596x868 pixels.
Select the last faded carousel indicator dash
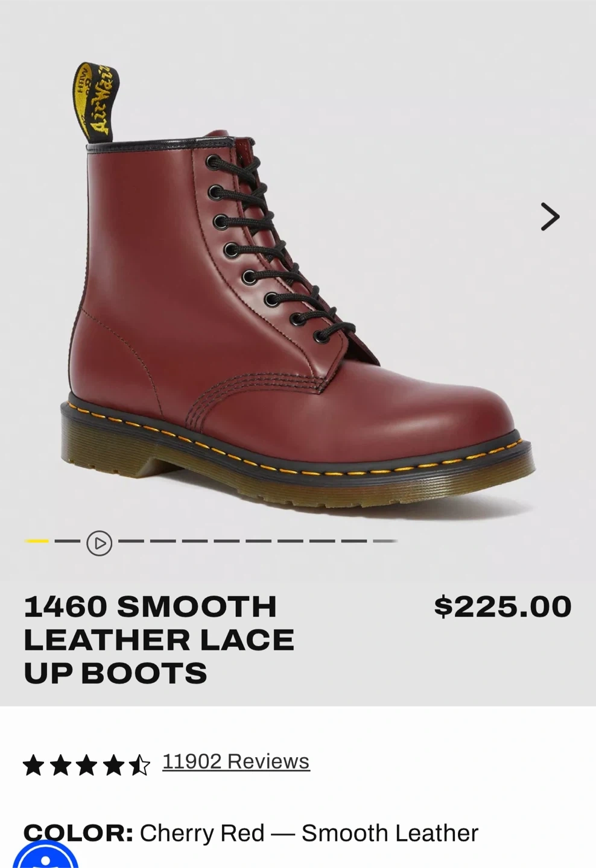coord(385,541)
